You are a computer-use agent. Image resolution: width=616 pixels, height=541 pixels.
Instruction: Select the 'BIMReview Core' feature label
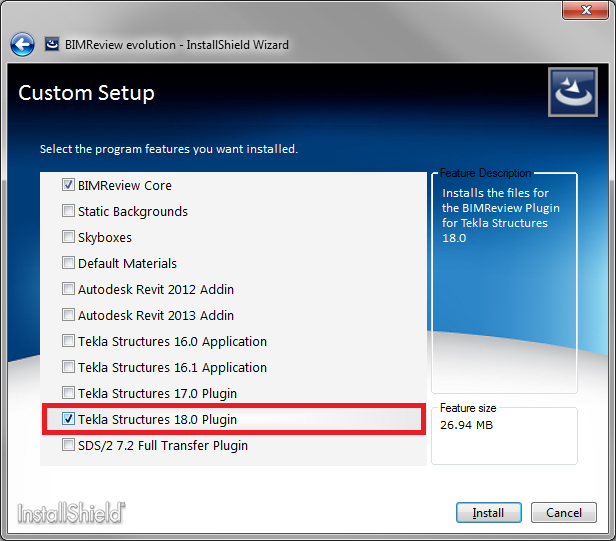click(x=125, y=185)
